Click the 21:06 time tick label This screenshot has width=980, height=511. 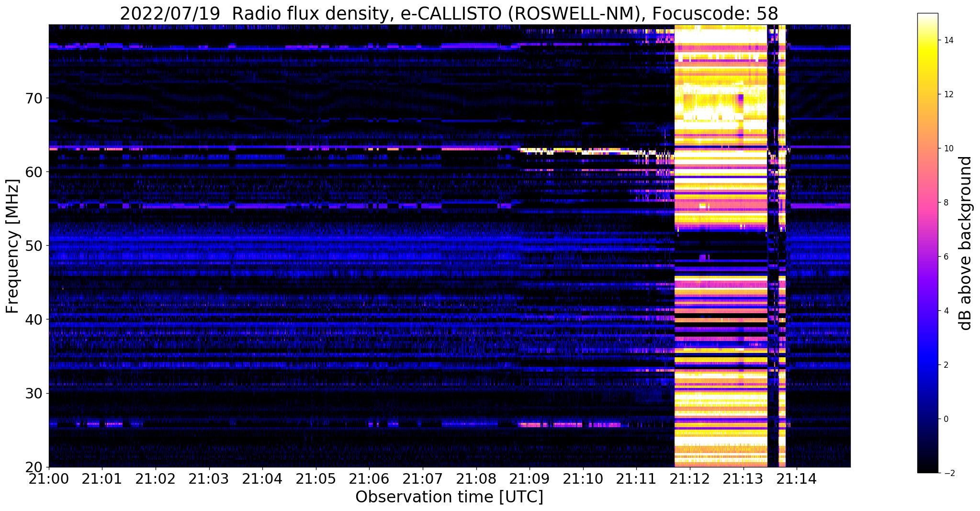pos(369,478)
